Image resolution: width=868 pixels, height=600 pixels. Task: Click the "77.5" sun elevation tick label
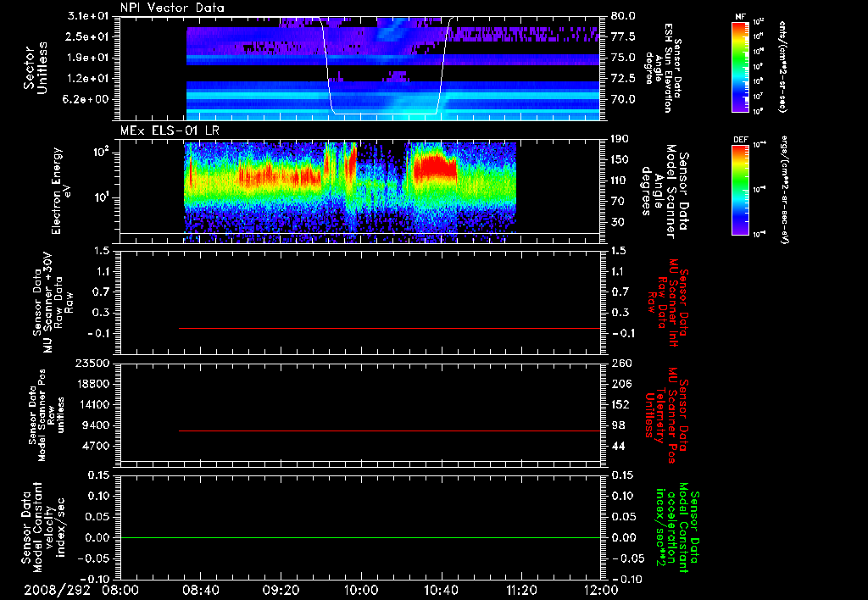click(623, 36)
